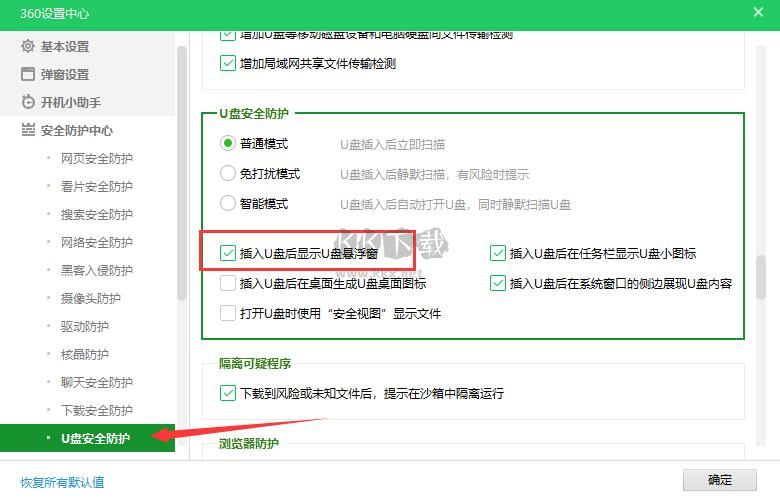Click 隔离可疑程序 section heading
Viewport: 780px width, 500px height.
click(255, 364)
